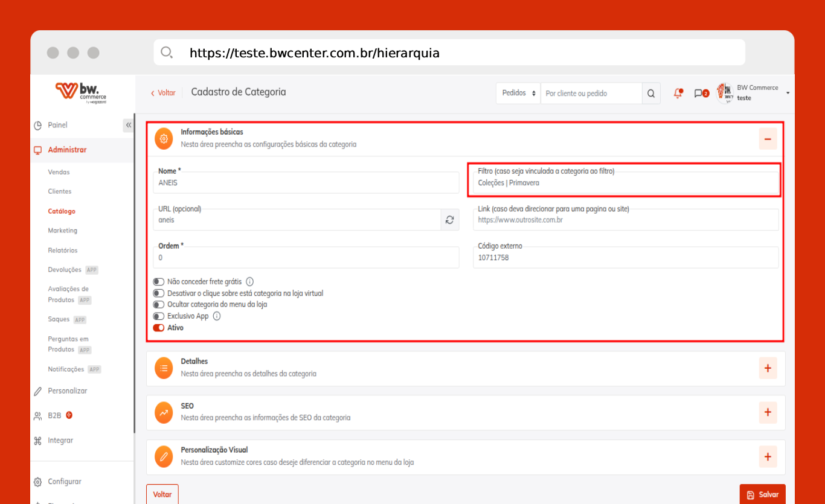Click the BW Commerce logo
The image size is (825, 504).
point(81,92)
